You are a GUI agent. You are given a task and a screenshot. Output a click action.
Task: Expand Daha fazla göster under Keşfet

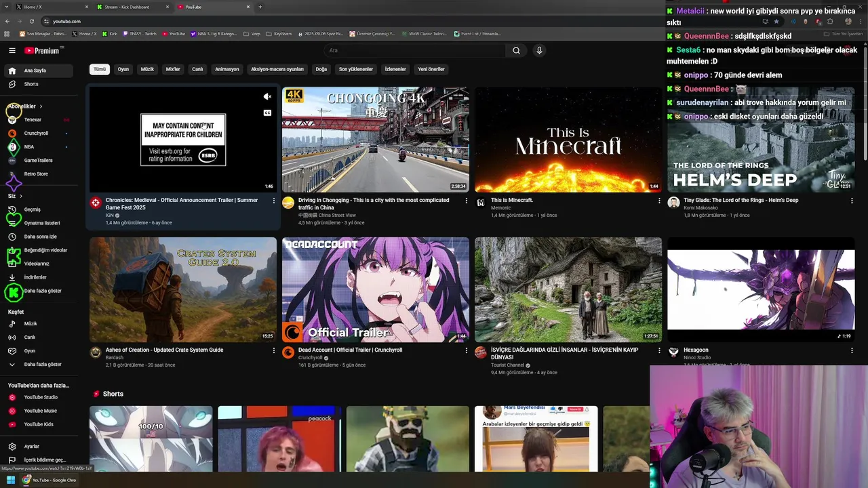click(39, 365)
